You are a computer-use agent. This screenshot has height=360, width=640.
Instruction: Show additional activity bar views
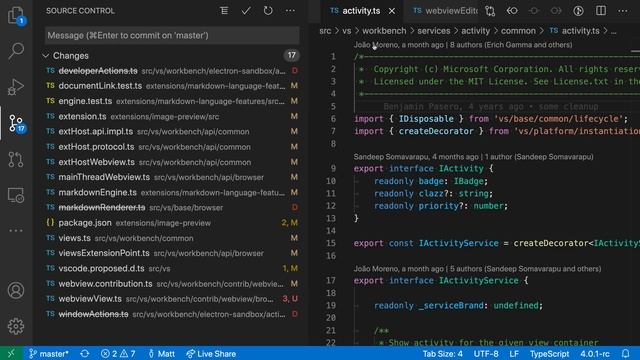[x=16, y=231]
